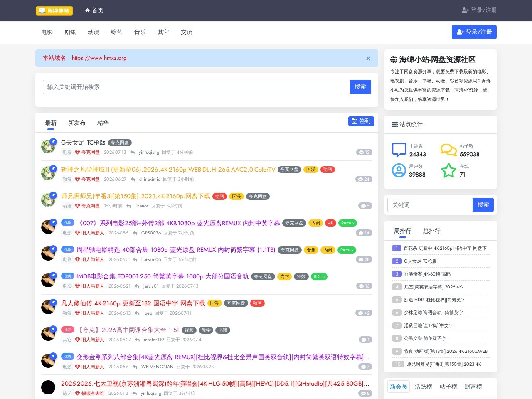Open rank 8 公民义警 entry
This screenshot has width=532, height=399.
pos(425,338)
